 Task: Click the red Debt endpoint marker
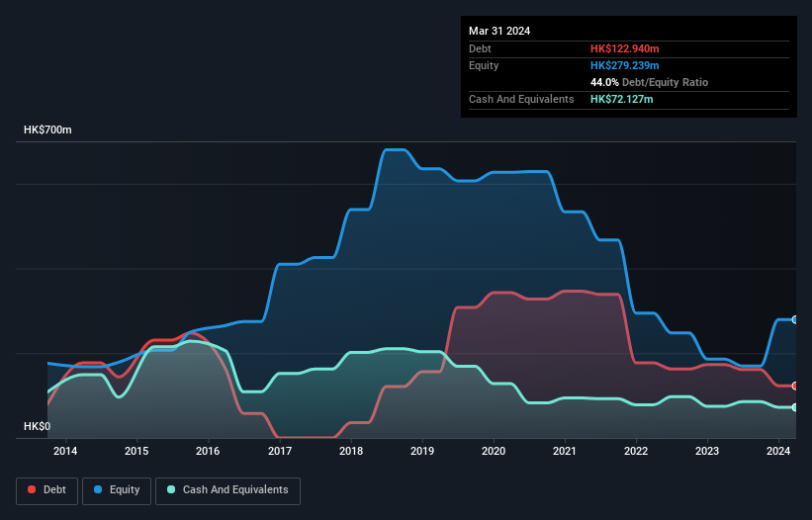[795, 386]
